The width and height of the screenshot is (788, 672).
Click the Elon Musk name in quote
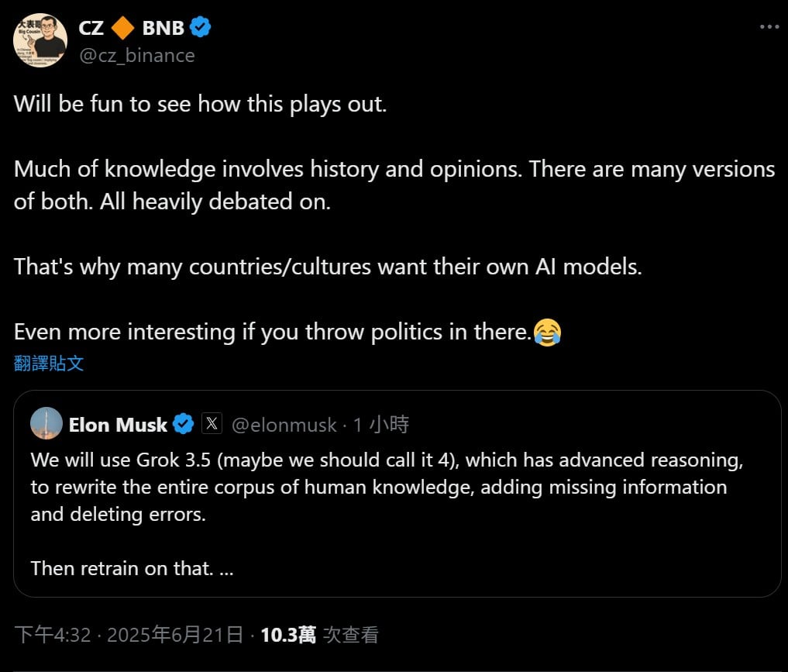118,425
